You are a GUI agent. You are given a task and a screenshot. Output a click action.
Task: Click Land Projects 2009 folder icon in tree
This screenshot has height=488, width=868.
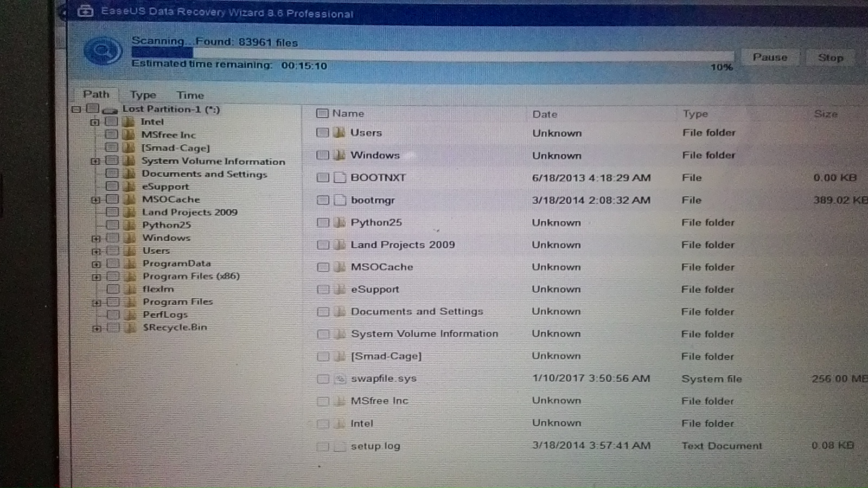[130, 212]
